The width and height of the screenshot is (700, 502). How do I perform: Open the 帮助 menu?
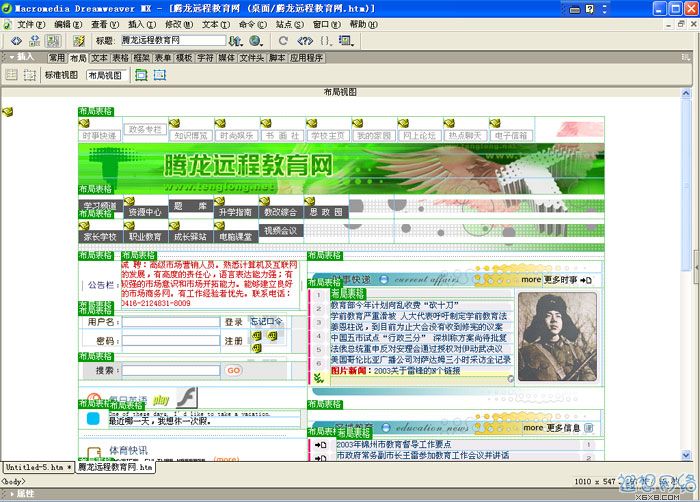(x=363, y=25)
